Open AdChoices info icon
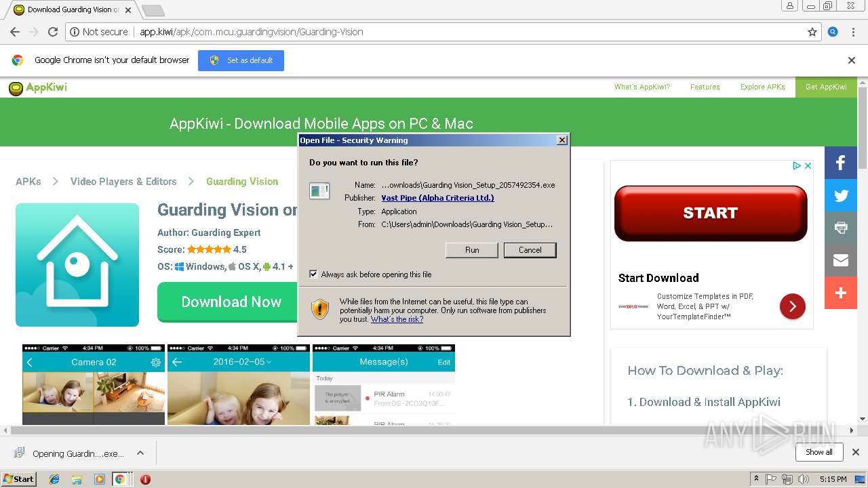This screenshot has width=868, height=488. click(x=798, y=165)
